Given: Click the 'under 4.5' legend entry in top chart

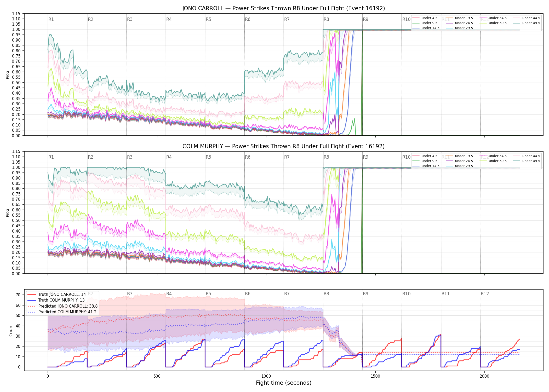Looking at the screenshot, I should click(425, 18).
